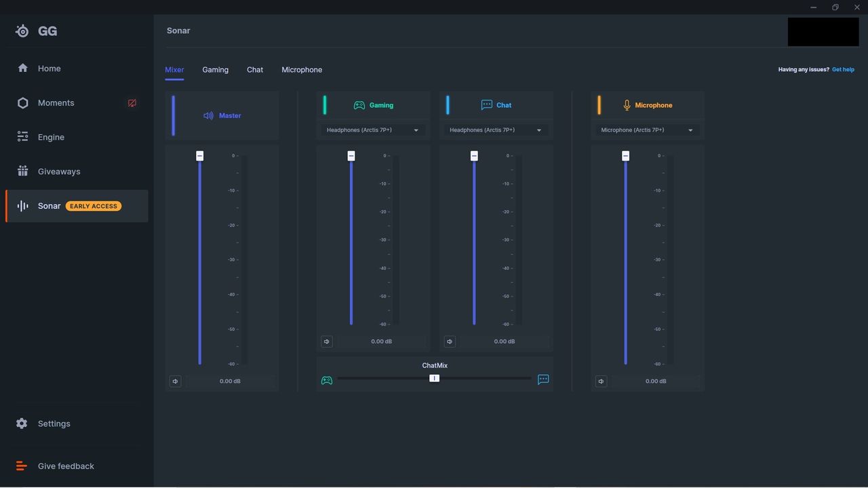
Task: Open Gaming output device dropdown
Action: [373, 130]
